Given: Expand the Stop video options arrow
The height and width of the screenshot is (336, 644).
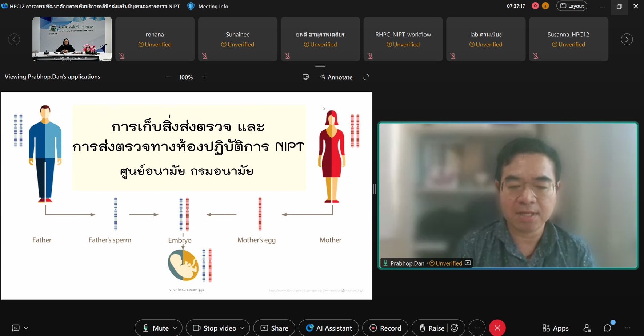Looking at the screenshot, I should click(243, 328).
